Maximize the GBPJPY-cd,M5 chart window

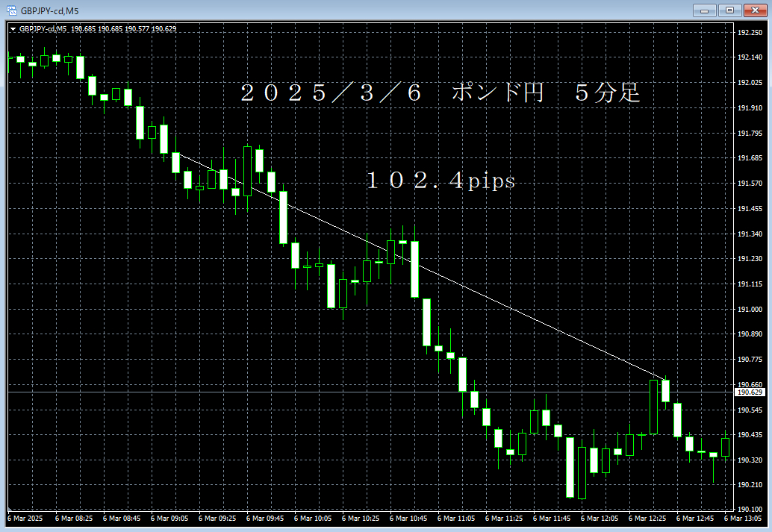(729, 10)
